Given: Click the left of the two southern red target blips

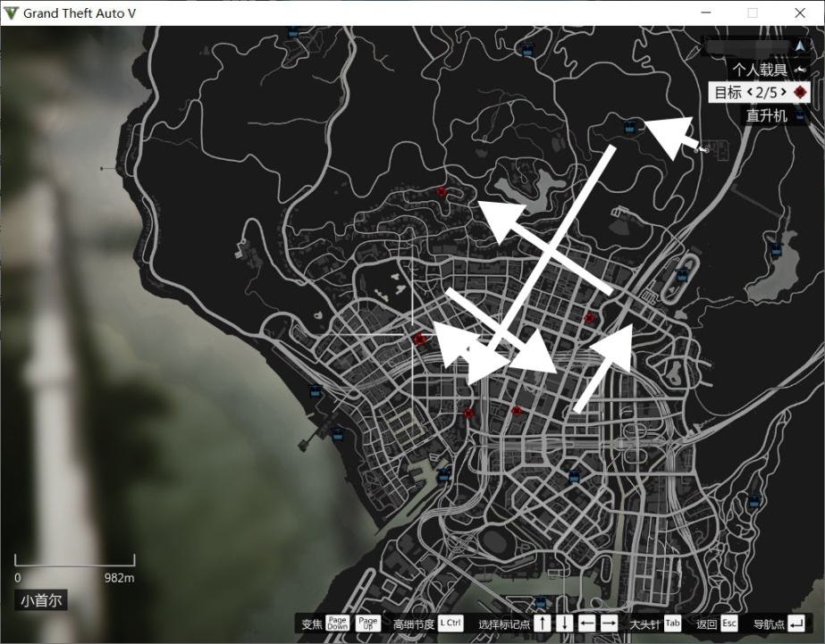Looking at the screenshot, I should (468, 414).
